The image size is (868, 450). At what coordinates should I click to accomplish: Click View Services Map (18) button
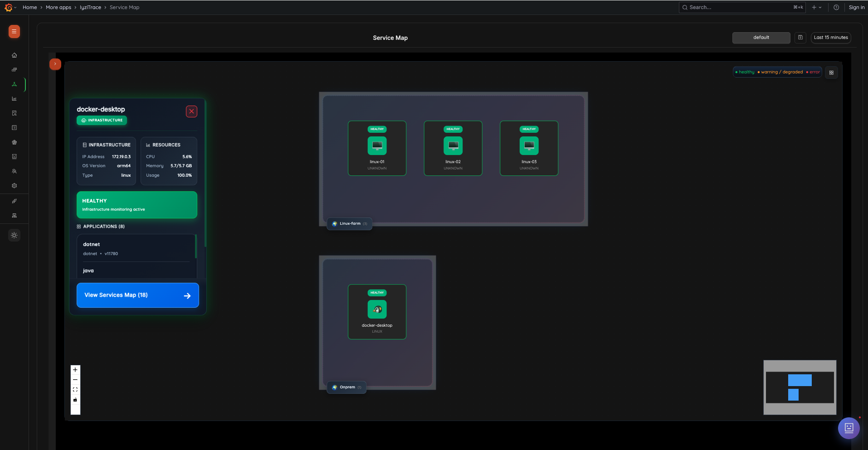coord(137,295)
